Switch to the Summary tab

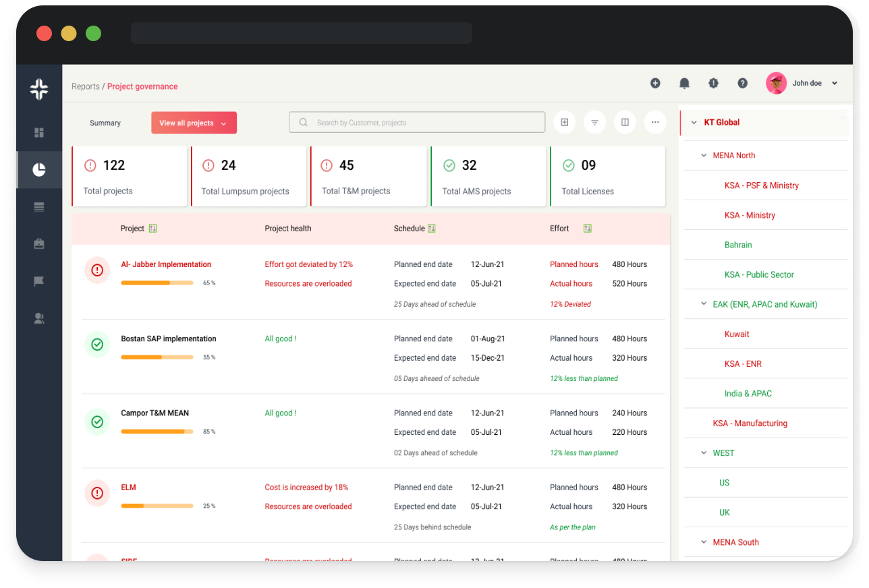pos(105,123)
